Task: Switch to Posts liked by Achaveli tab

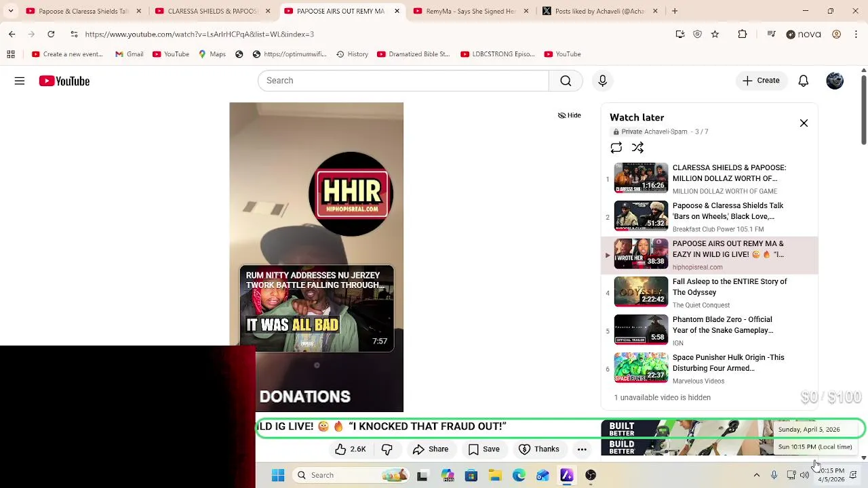Action: pyautogui.click(x=599, y=11)
